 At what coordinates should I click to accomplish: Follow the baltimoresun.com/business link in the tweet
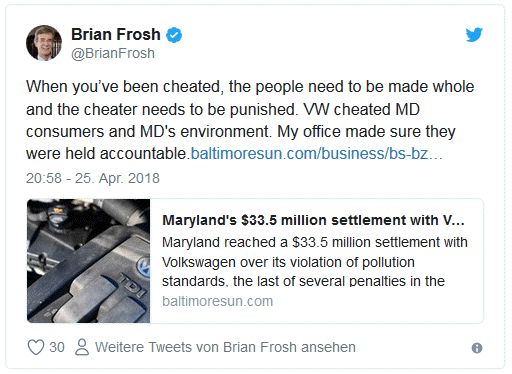click(x=316, y=154)
